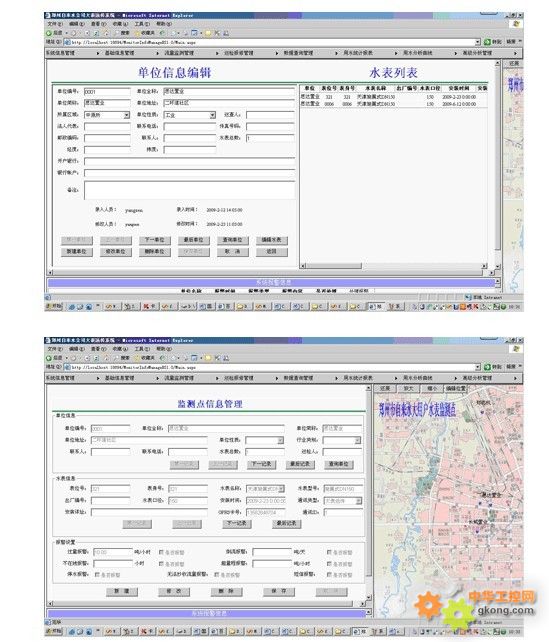Click 收藏夹 favorites icon in 单位信息编辑 browser toolbar

click(138, 33)
